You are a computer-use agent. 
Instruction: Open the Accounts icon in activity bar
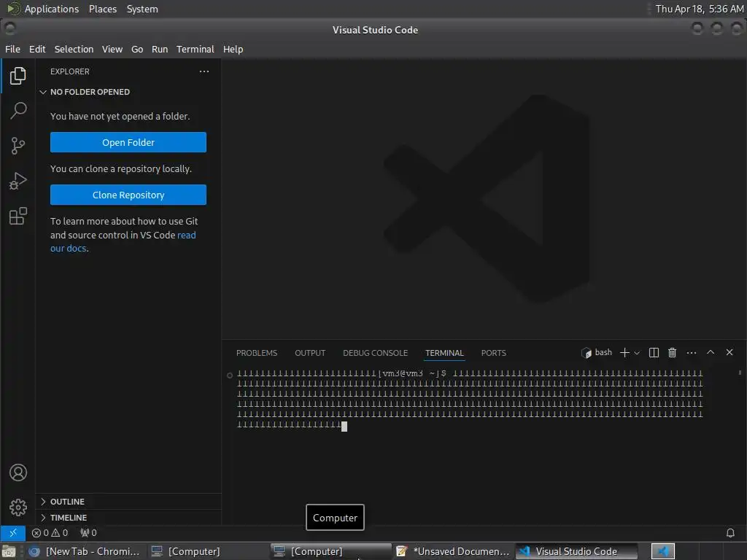click(18, 472)
